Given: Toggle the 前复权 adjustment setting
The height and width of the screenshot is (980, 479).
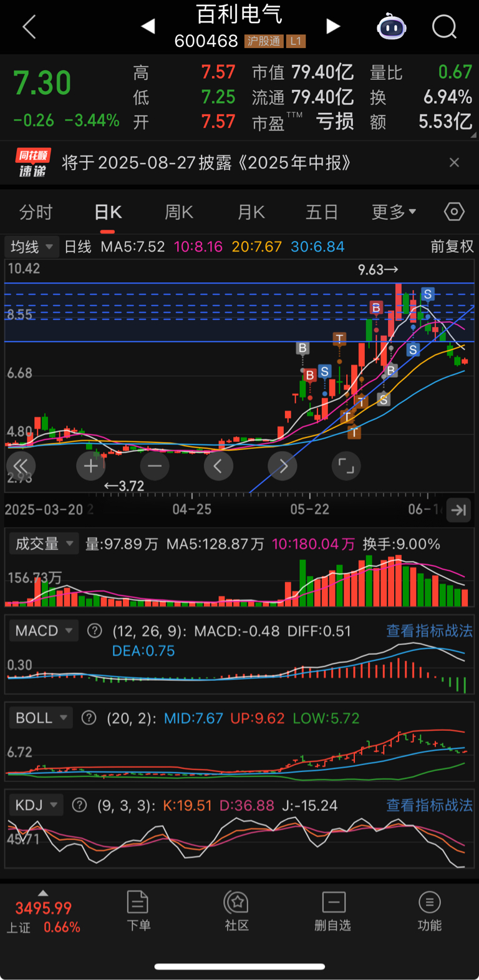Looking at the screenshot, I should click(452, 247).
